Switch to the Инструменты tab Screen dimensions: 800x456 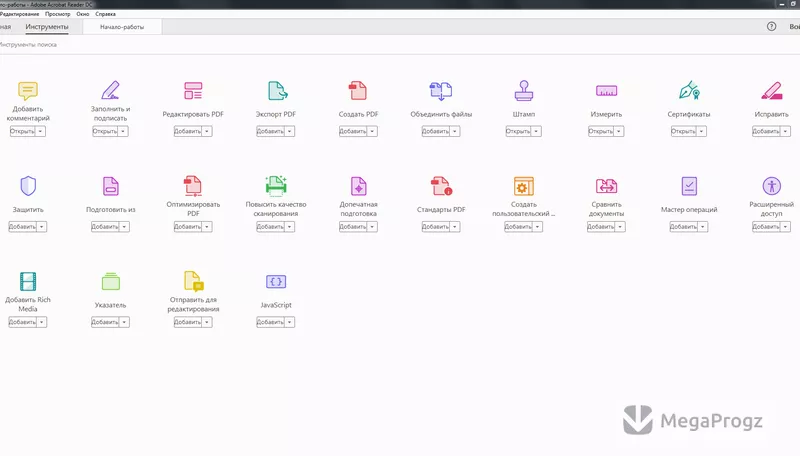coord(47,27)
